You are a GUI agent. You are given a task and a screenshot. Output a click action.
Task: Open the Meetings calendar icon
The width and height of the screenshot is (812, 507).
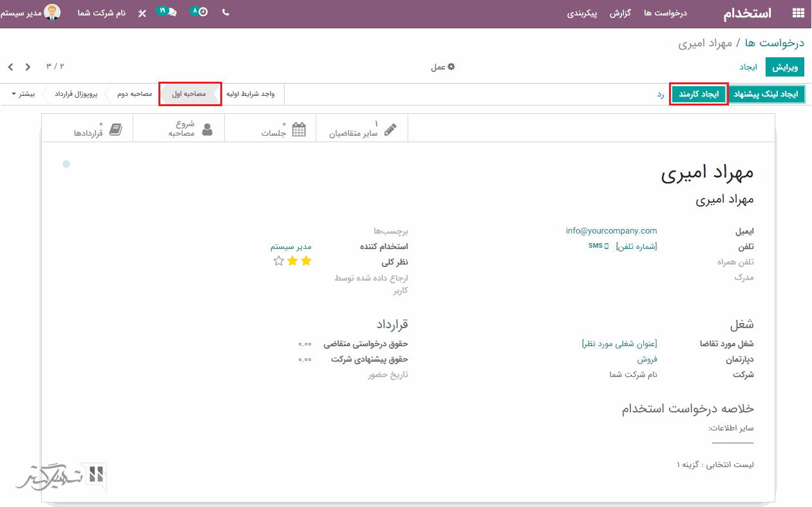299,129
